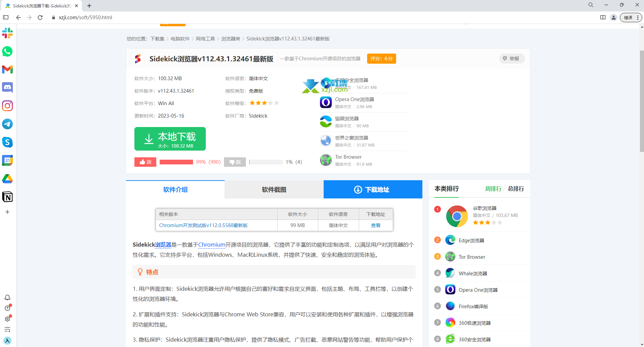Open Discord app in sidebar
This screenshot has width=644, height=347.
click(x=7, y=88)
